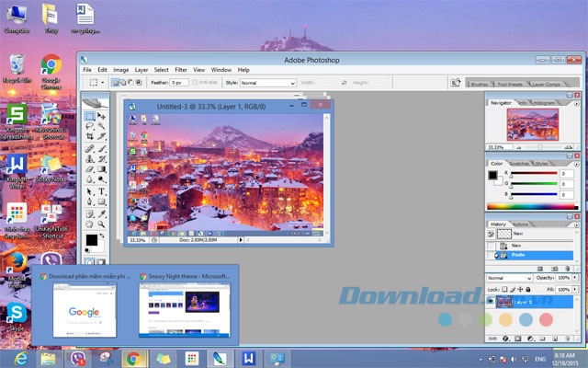The image size is (588, 368).
Task: Open the Navigator panel options menu
Action: click(576, 104)
